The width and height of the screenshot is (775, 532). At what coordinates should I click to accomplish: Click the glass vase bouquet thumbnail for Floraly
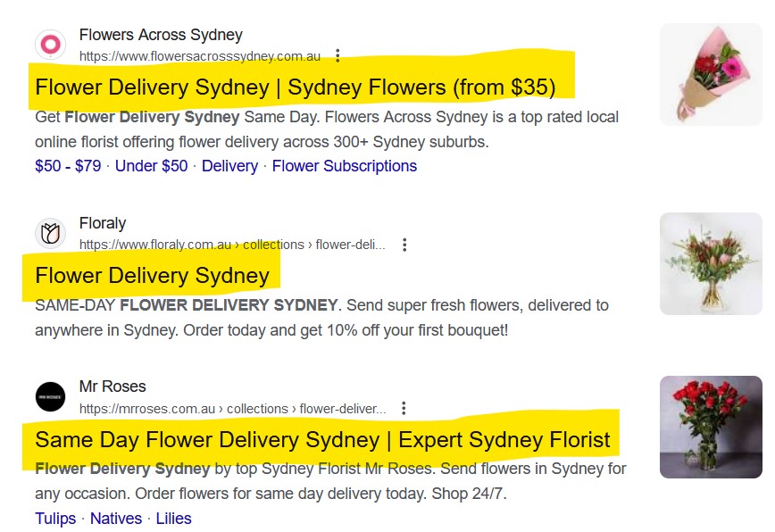click(710, 262)
